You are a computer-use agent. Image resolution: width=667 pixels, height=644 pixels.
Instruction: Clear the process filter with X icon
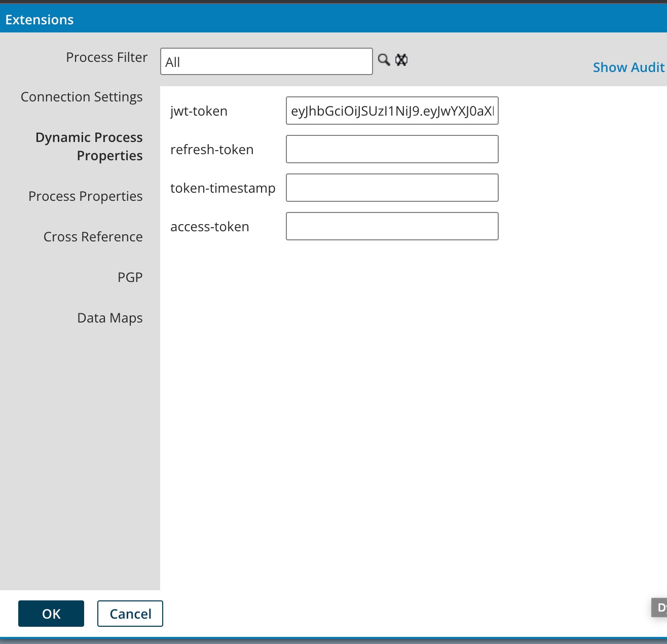point(401,60)
